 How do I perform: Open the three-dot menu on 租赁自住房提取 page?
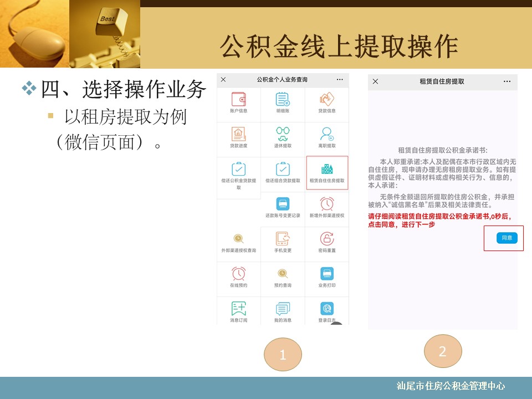click(x=507, y=81)
